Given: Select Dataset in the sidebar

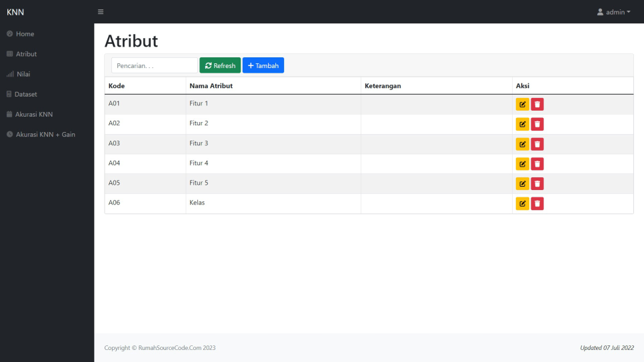Looking at the screenshot, I should coord(26,94).
